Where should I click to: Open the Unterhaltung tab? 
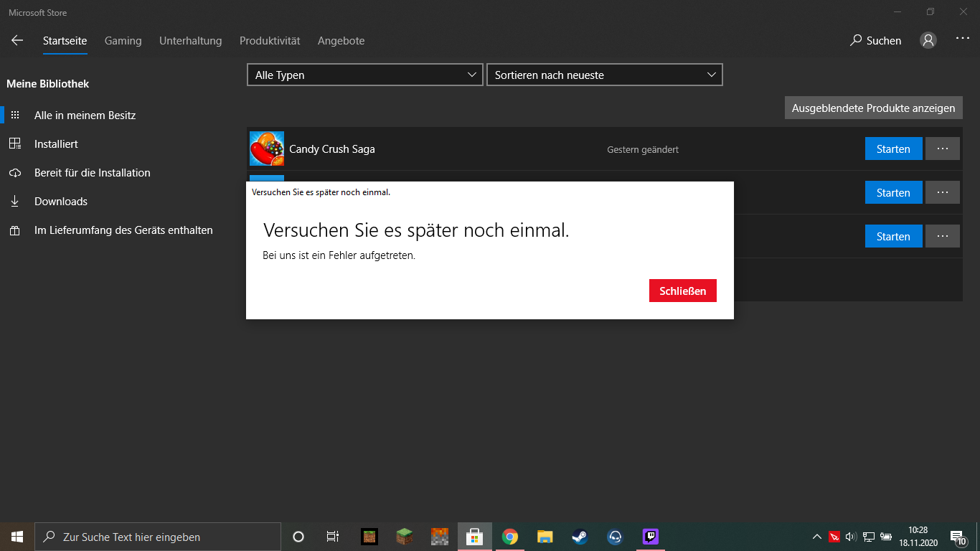[191, 41]
